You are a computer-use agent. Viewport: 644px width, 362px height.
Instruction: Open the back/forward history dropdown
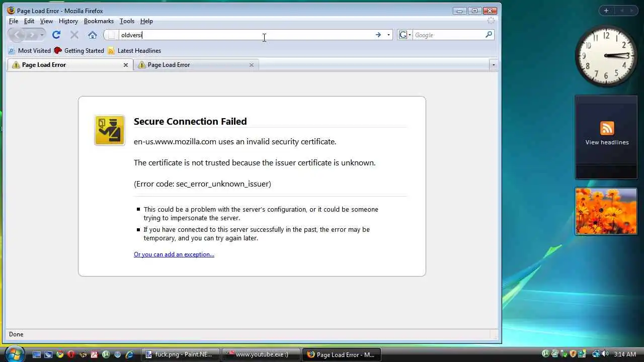coord(42,35)
